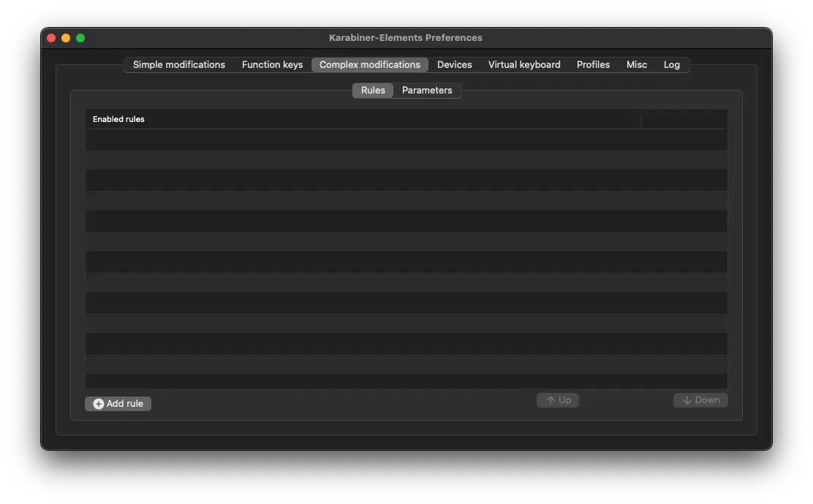The height and width of the screenshot is (504, 813).
Task: Open the Log tab
Action: [x=671, y=65]
